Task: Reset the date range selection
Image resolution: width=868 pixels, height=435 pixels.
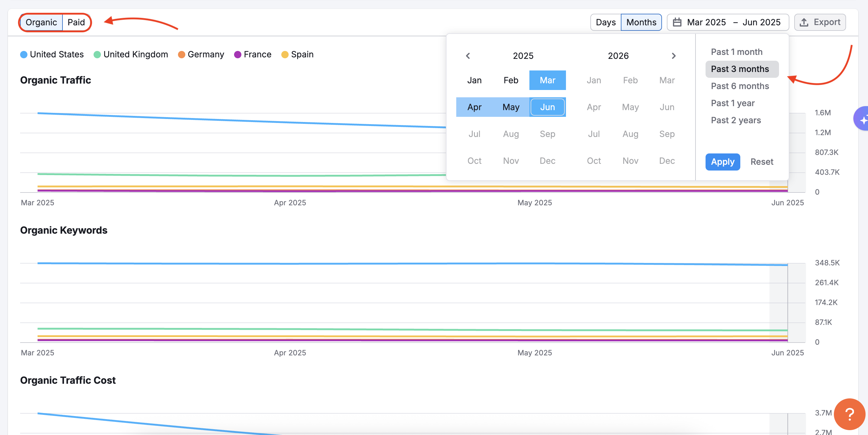Action: 762,162
